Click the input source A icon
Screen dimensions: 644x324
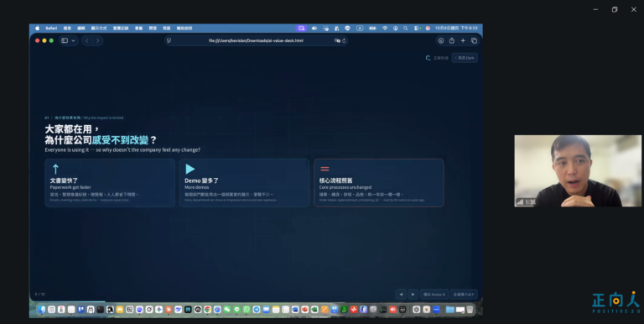click(x=360, y=28)
